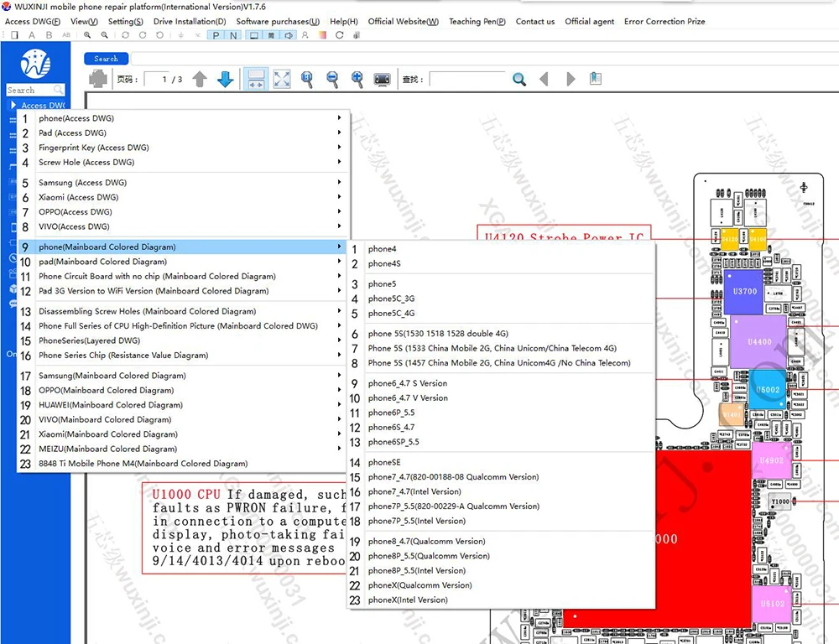Click the AB tool in top toolbar
This screenshot has width=839, height=644.
[x=66, y=35]
